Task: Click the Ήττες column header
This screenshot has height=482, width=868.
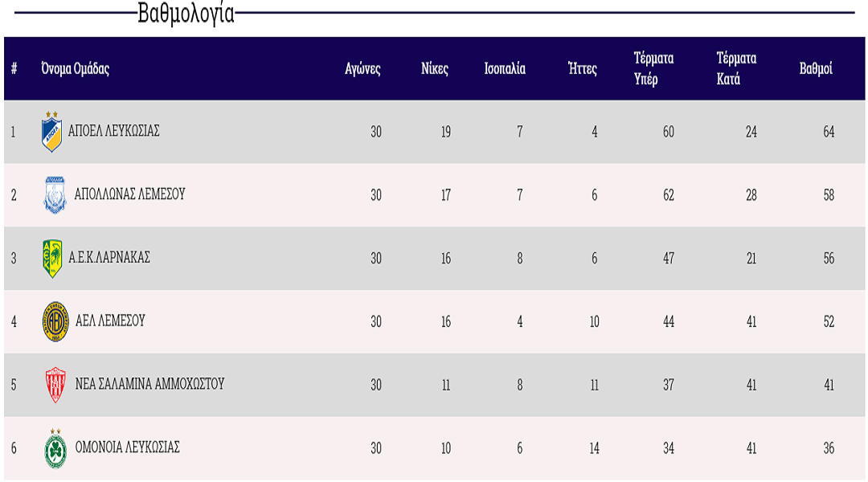Action: pos(582,69)
